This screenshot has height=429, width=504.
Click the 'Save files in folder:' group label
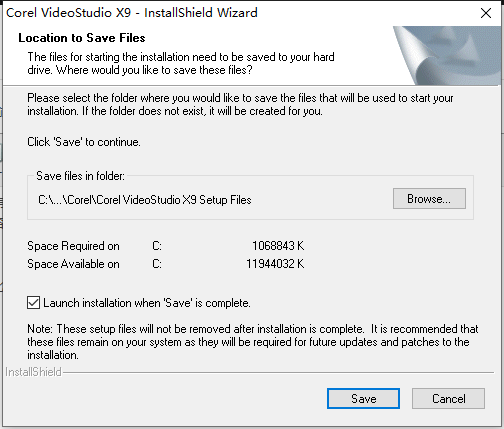point(80,176)
